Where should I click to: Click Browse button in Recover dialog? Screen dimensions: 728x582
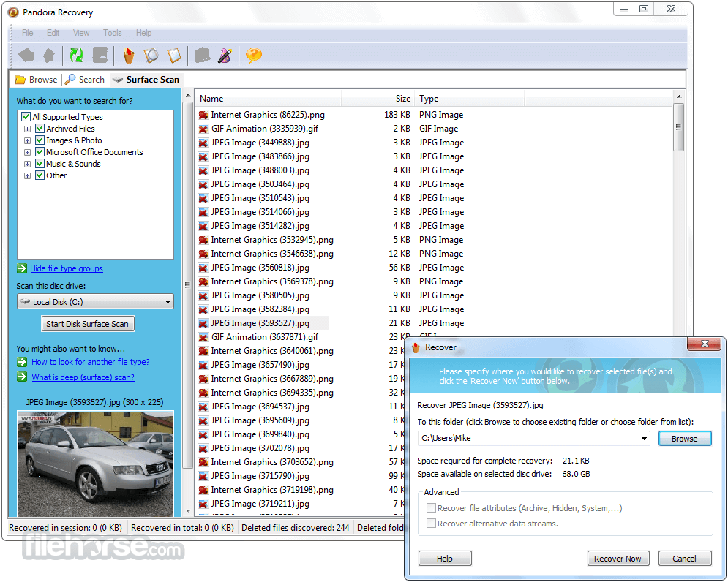click(x=684, y=439)
